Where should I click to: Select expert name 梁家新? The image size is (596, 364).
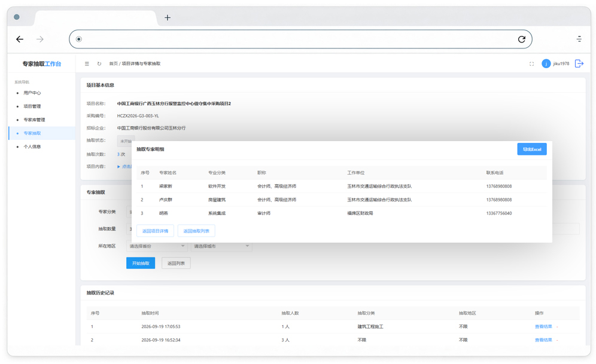[x=165, y=186]
